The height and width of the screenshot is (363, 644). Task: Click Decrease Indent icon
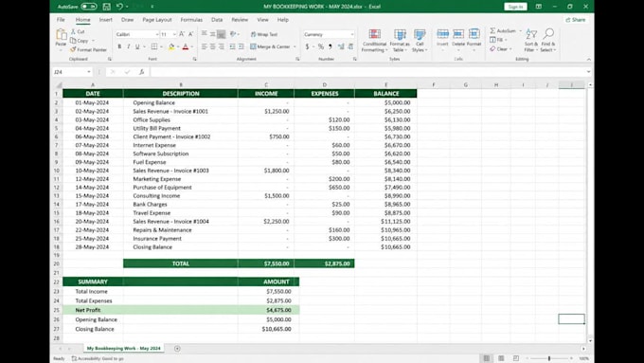click(x=232, y=46)
